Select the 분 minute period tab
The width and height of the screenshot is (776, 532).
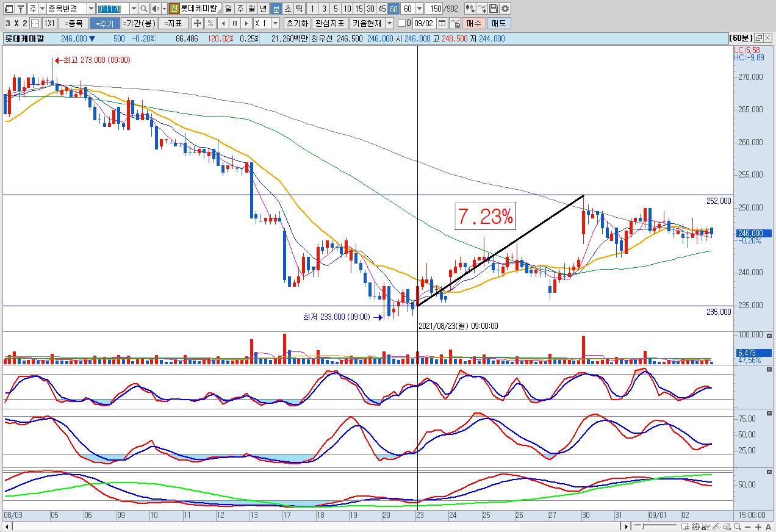point(276,9)
